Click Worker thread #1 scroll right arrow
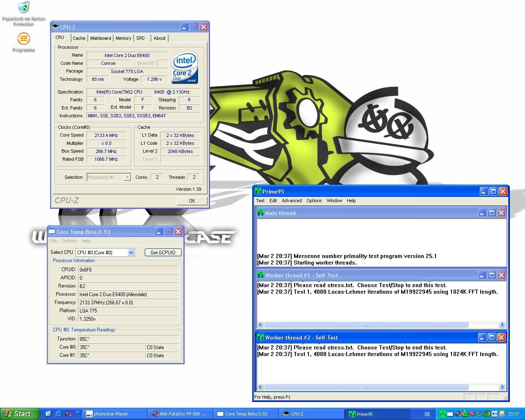Viewport: 525px width, 420px height. click(502, 324)
